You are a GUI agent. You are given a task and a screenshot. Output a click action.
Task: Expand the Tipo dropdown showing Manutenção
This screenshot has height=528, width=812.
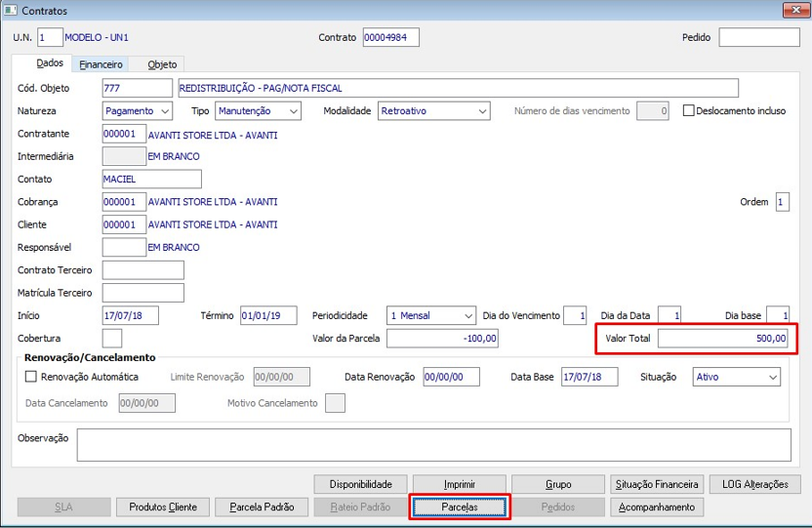tap(258, 111)
